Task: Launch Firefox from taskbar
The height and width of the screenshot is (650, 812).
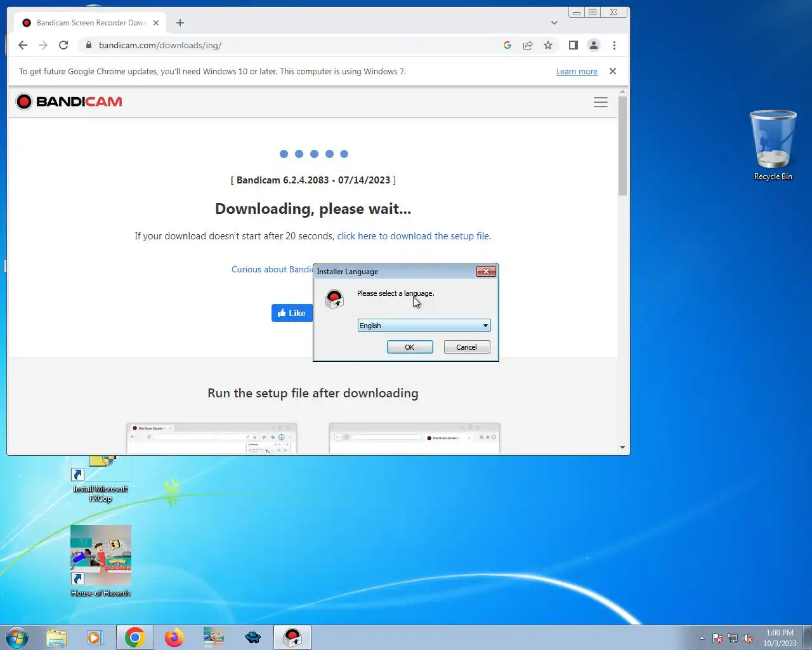Action: coord(174,637)
